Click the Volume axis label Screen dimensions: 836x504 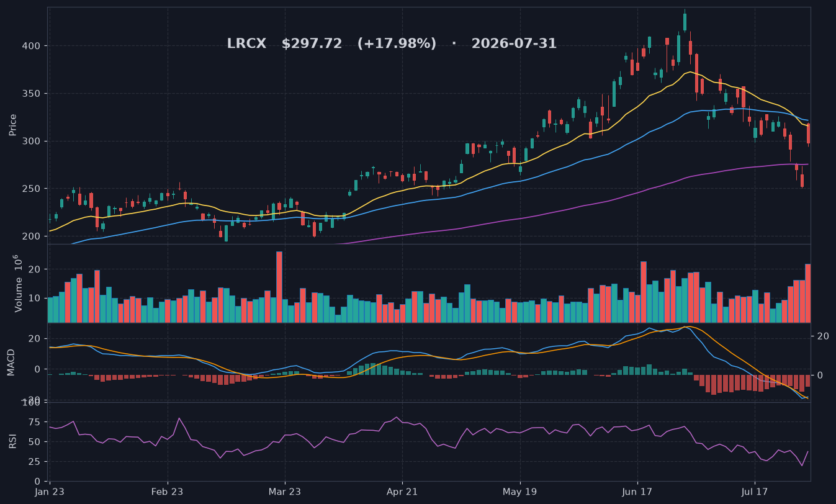[x=18, y=283]
